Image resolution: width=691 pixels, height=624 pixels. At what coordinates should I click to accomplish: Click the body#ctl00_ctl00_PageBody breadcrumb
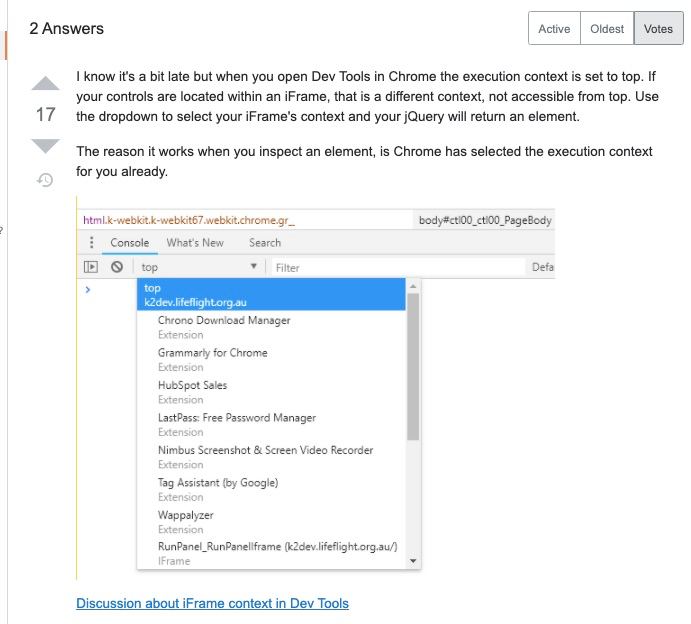coord(485,220)
